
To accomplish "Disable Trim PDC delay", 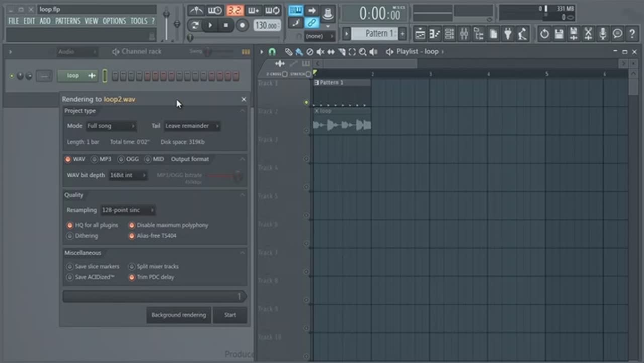I will click(132, 277).
